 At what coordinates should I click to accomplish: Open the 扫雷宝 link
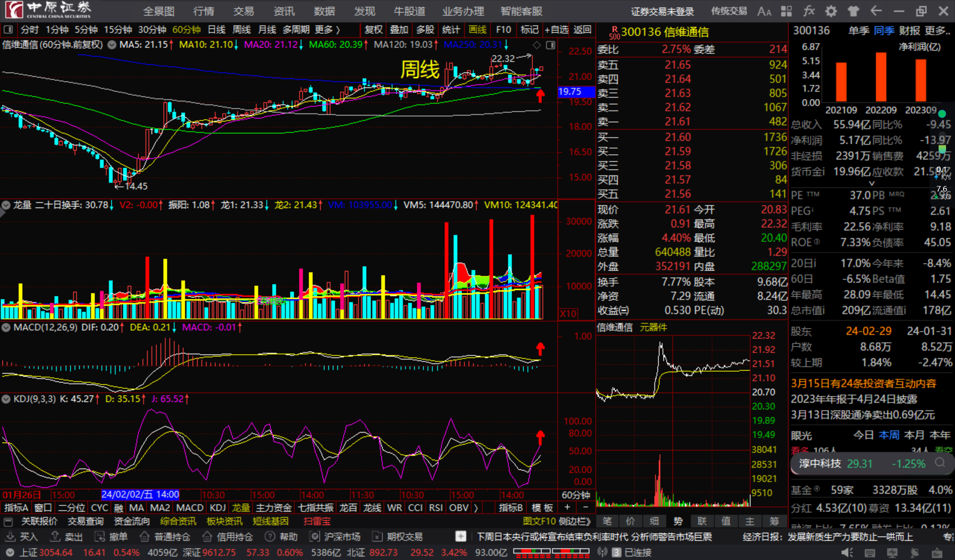(317, 521)
